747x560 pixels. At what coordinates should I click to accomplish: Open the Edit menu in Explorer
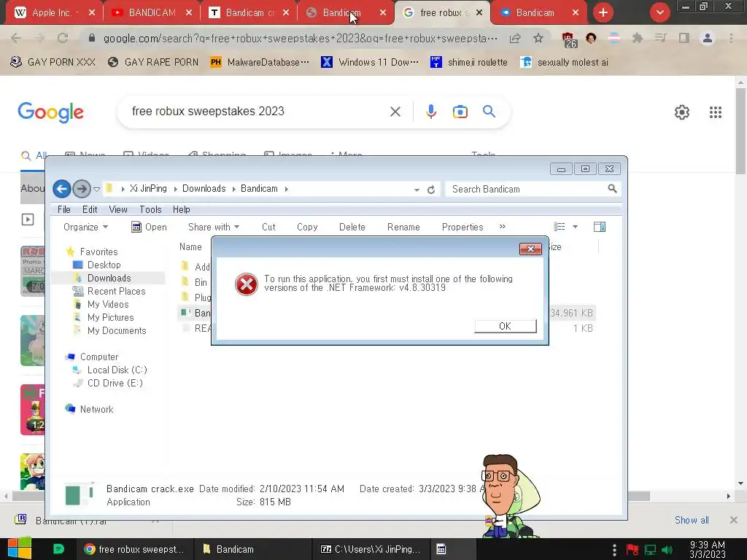[90, 209]
